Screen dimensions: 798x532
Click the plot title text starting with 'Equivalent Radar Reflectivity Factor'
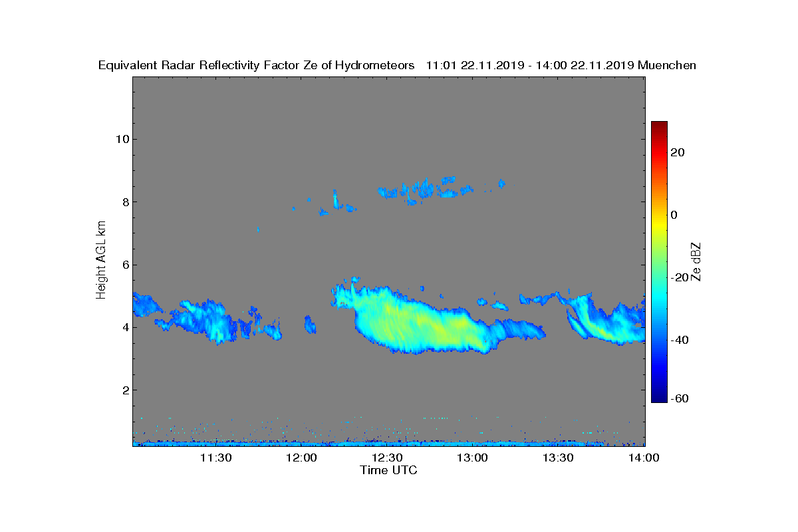[397, 65]
